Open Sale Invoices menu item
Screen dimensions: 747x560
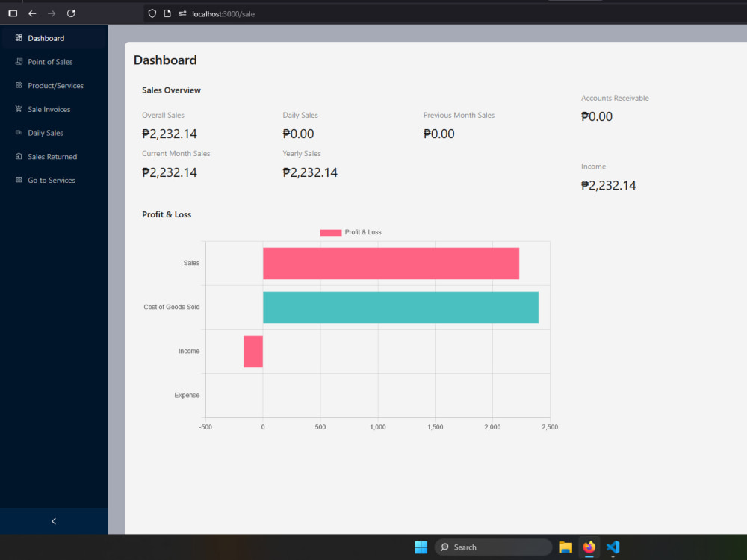54,109
